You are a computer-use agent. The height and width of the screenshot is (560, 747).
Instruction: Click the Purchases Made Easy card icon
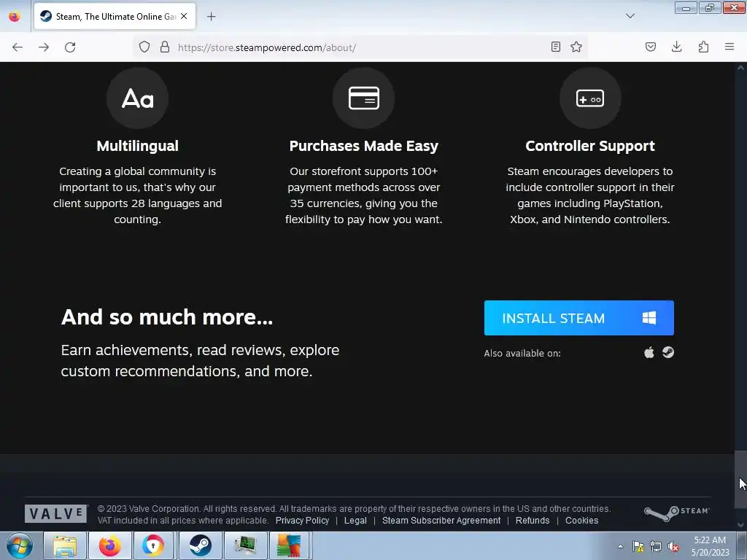363,98
